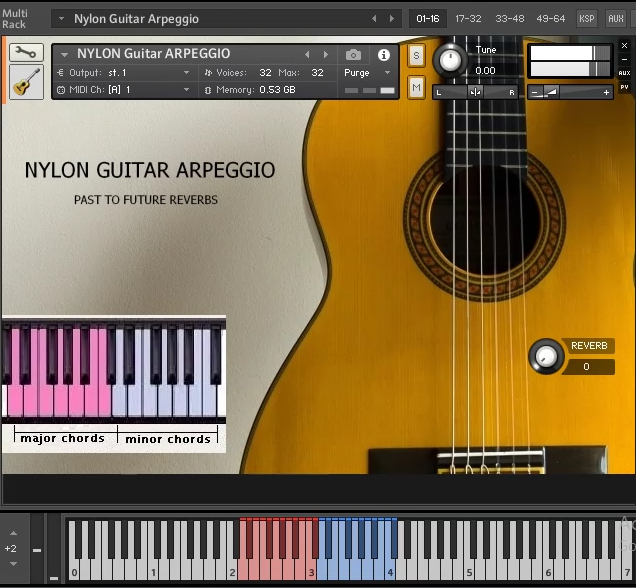The image size is (636, 588).
Task: Select the 01-16 rack page tab
Action: (428, 19)
